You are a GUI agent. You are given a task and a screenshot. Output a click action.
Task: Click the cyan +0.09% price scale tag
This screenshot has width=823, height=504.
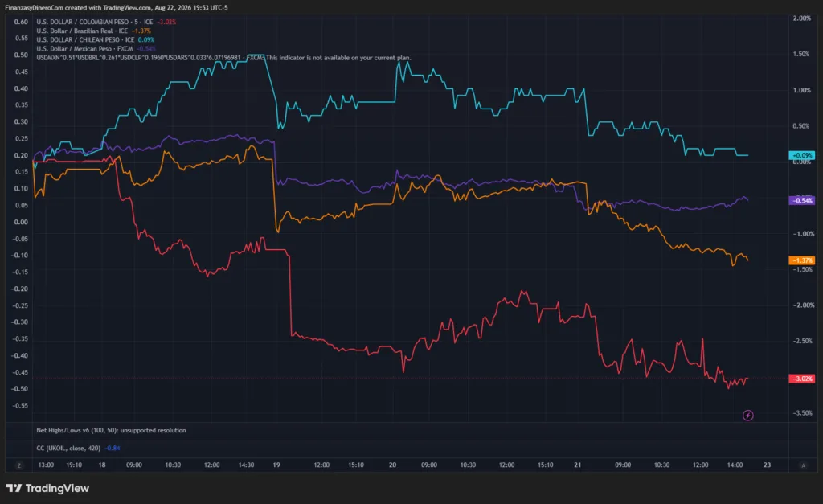[802, 155]
